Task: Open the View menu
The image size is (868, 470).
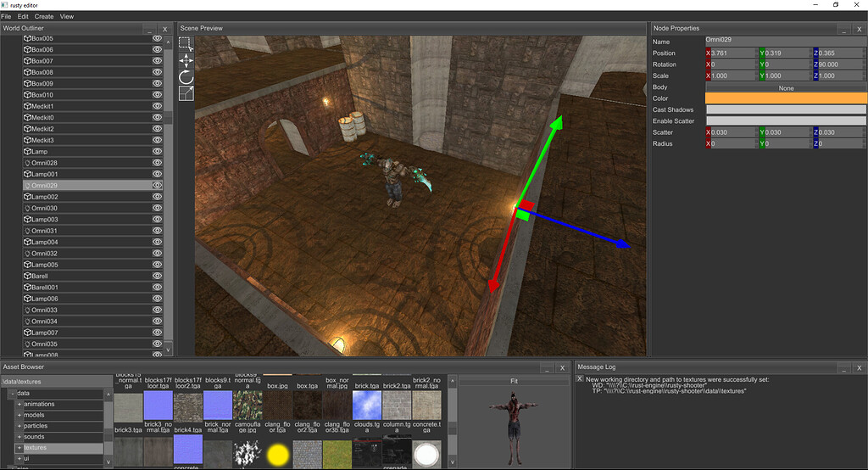Action: click(67, 16)
